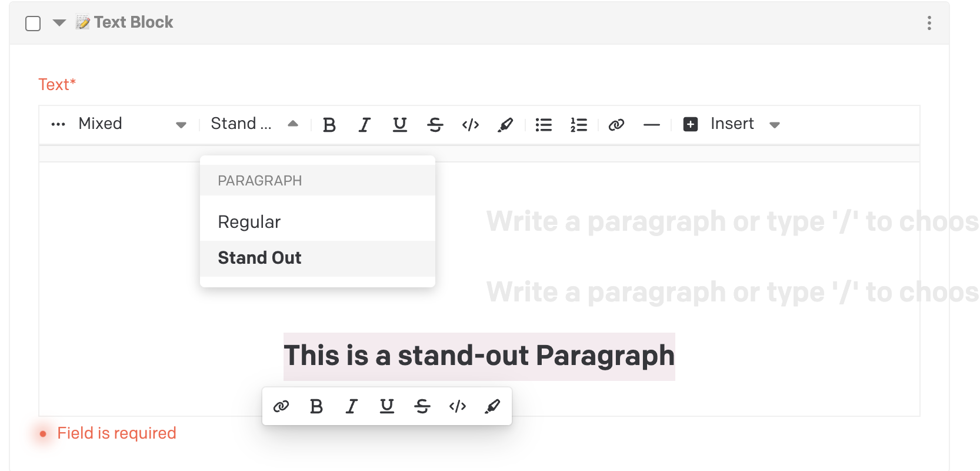Insert a bulleted list

tap(544, 125)
